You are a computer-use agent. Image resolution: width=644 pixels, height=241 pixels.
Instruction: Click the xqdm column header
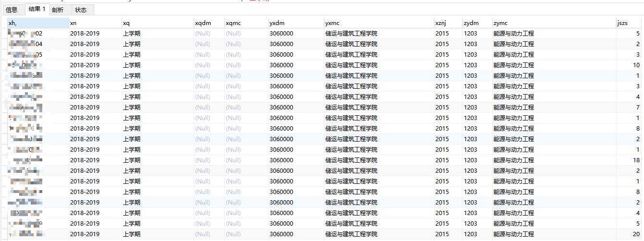coord(209,23)
